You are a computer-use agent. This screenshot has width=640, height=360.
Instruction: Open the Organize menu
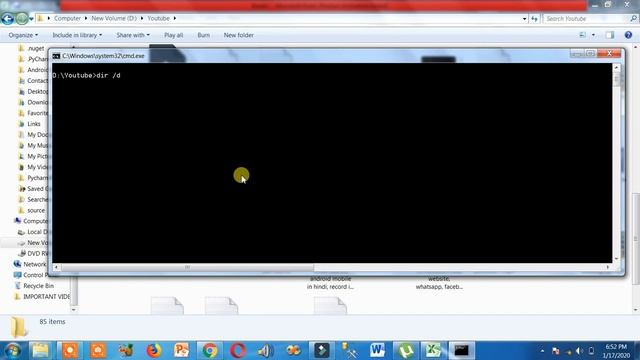point(23,35)
